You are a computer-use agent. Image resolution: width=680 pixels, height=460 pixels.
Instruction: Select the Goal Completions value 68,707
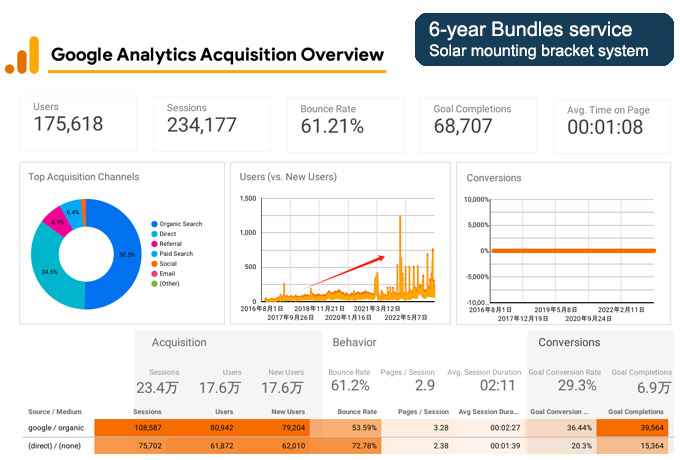coord(463,126)
